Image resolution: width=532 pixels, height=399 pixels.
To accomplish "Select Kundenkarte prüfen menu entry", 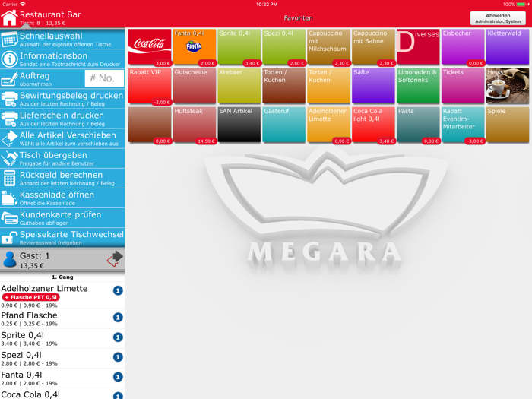I will coord(62,218).
